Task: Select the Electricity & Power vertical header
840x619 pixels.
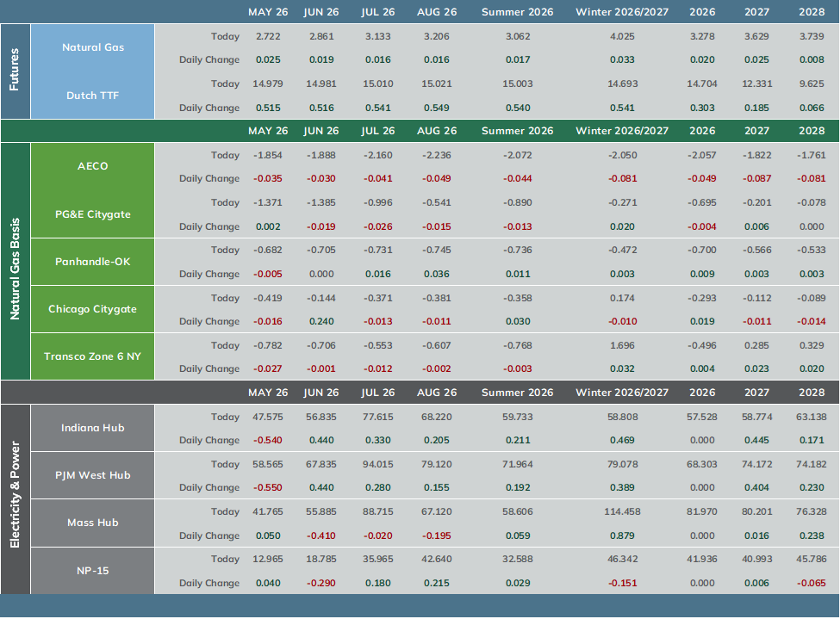Action: pyautogui.click(x=15, y=495)
